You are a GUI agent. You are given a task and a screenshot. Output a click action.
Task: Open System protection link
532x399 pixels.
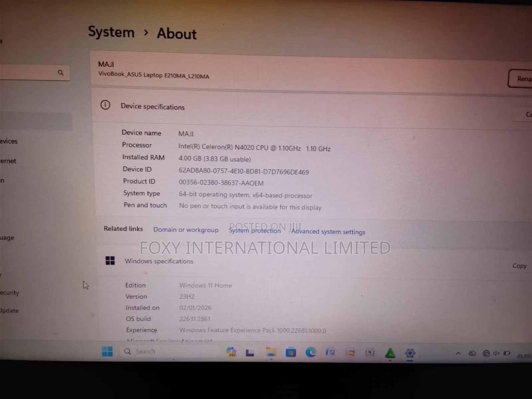tap(255, 230)
